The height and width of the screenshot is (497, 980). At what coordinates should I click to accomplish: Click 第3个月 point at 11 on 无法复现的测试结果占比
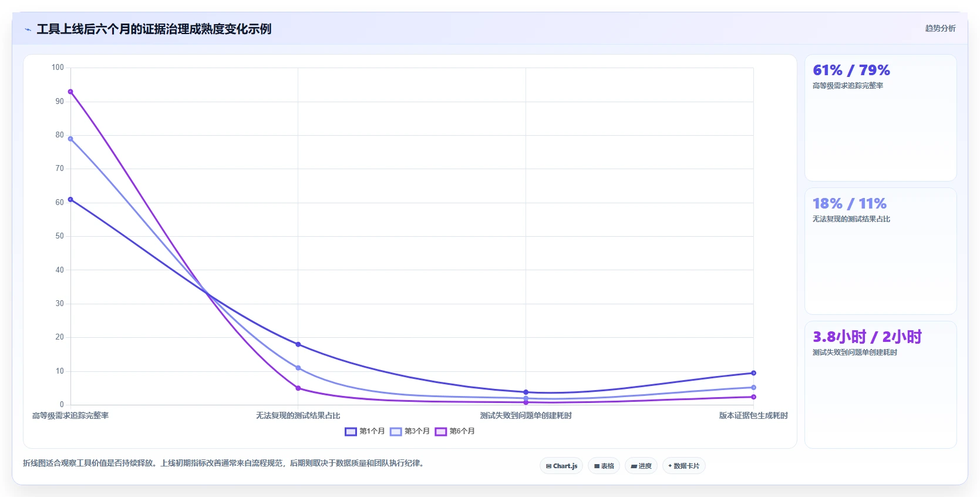click(x=298, y=368)
